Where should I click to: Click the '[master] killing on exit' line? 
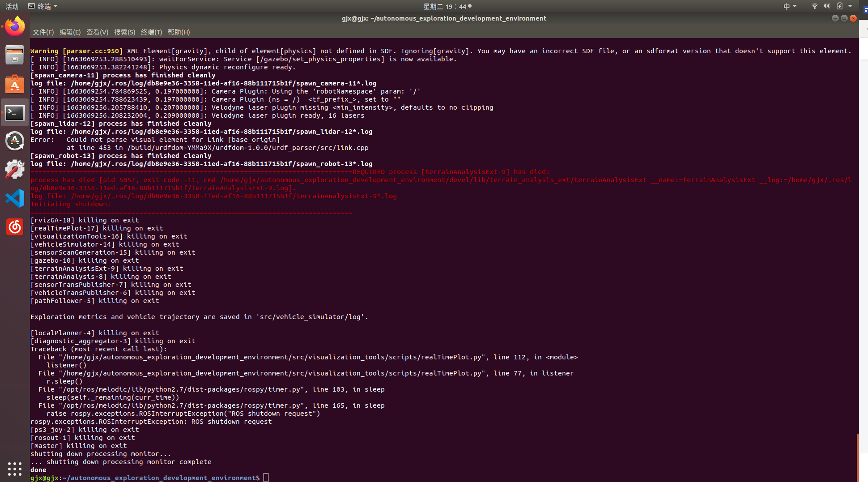click(x=79, y=446)
